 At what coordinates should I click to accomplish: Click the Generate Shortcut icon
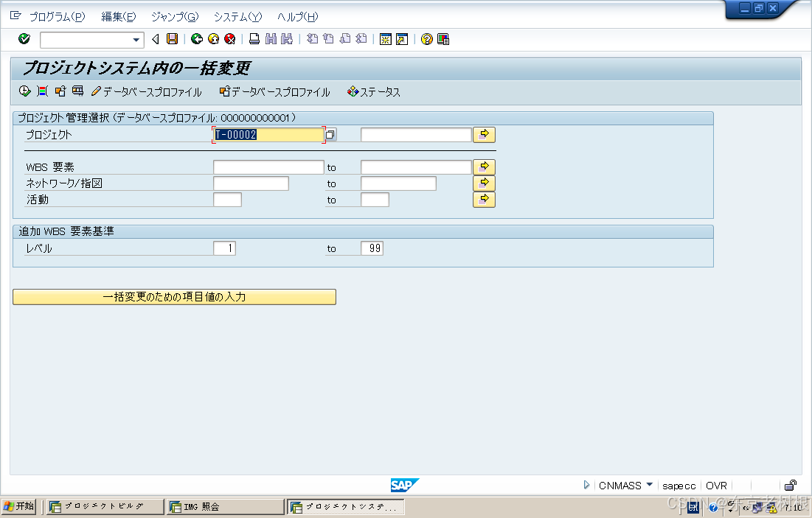pyautogui.click(x=402, y=39)
